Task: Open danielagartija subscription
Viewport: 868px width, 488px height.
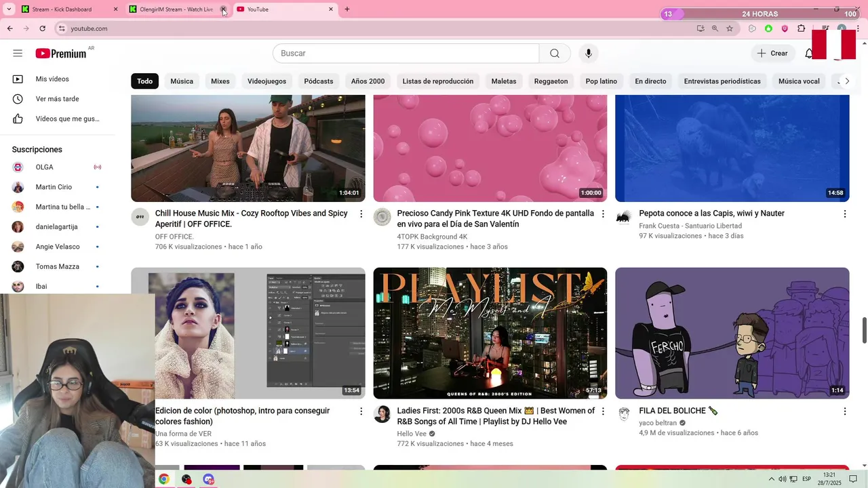Action: (58, 226)
